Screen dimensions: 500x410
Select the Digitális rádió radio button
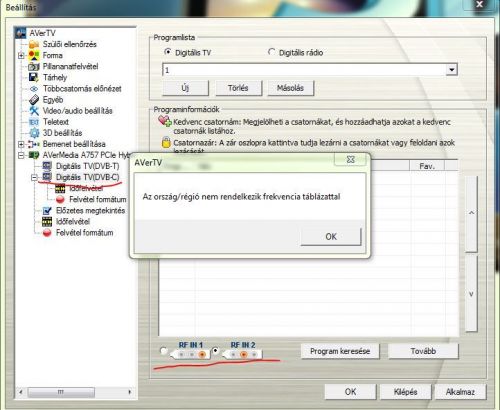coord(271,52)
